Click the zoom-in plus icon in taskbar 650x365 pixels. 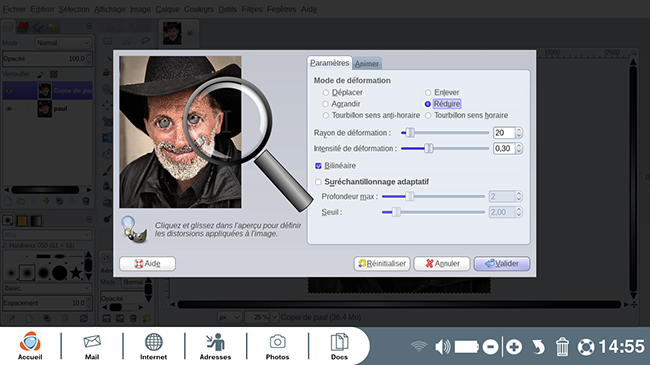coord(514,347)
